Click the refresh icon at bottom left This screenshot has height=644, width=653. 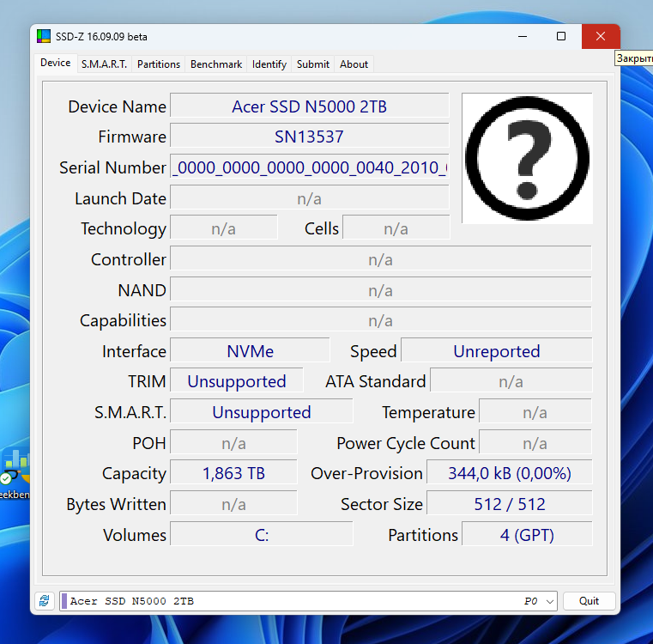[x=44, y=601]
